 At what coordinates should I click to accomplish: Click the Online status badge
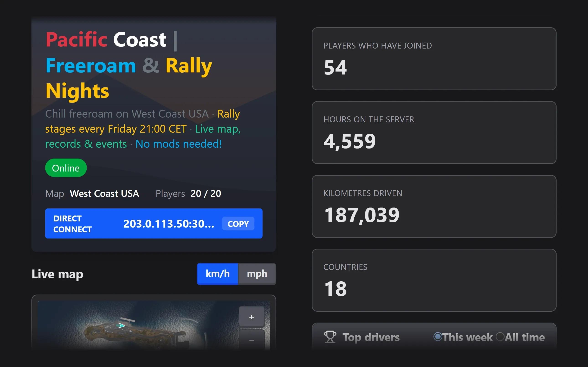(x=66, y=168)
